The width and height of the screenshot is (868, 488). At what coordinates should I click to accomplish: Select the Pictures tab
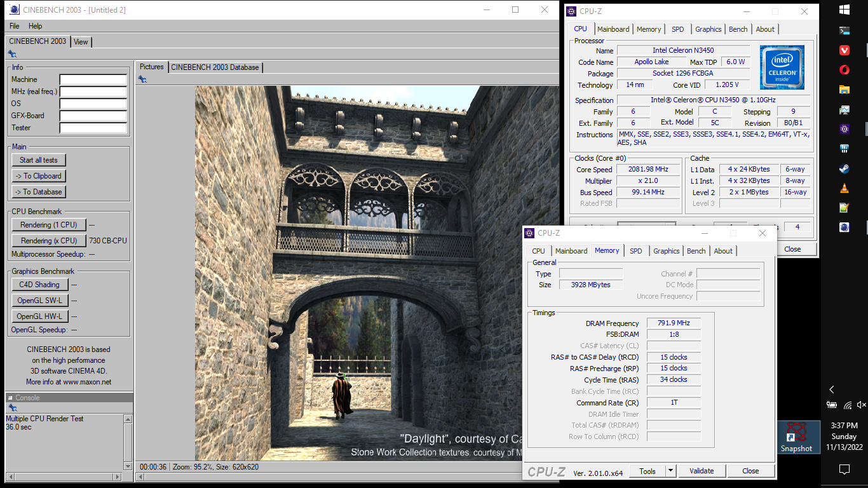[x=151, y=67]
